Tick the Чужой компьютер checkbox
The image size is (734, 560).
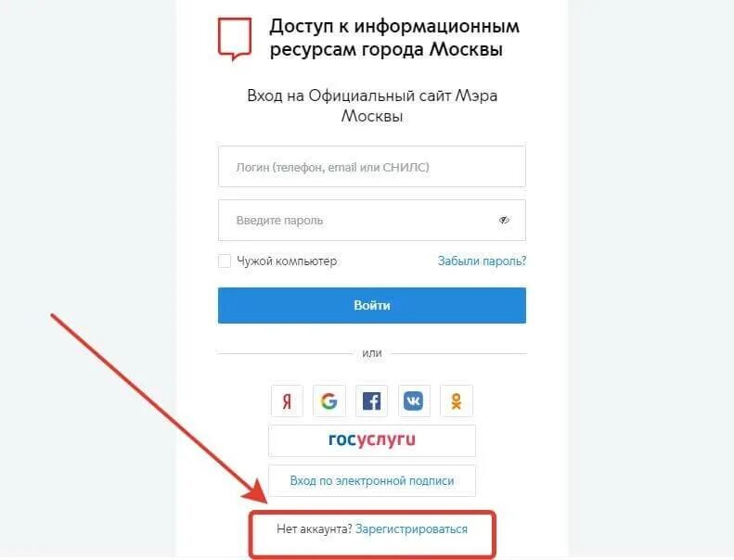pyautogui.click(x=225, y=261)
